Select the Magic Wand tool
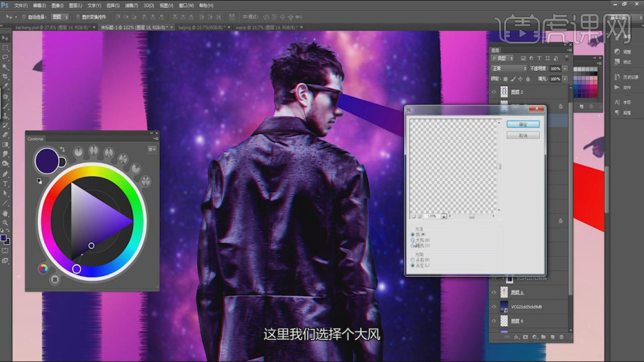 5,67
